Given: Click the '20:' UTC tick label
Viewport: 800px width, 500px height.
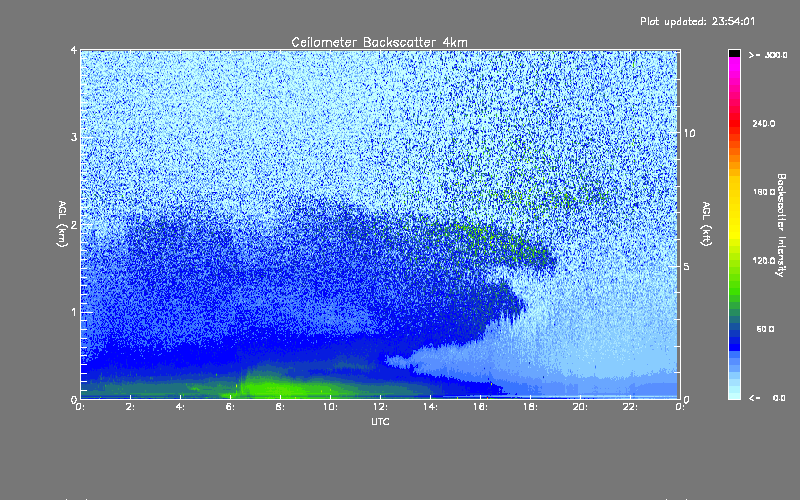Looking at the screenshot, I should point(580,407).
